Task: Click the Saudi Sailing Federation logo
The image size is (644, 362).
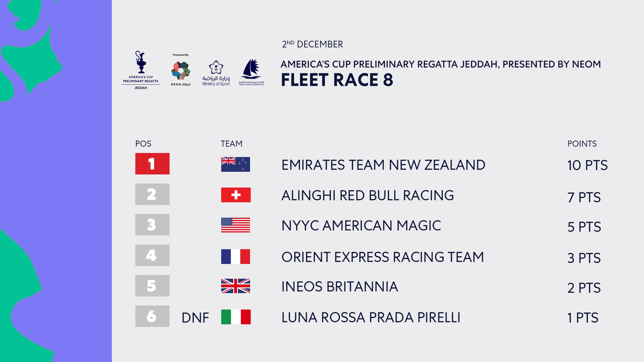Action: [x=251, y=72]
